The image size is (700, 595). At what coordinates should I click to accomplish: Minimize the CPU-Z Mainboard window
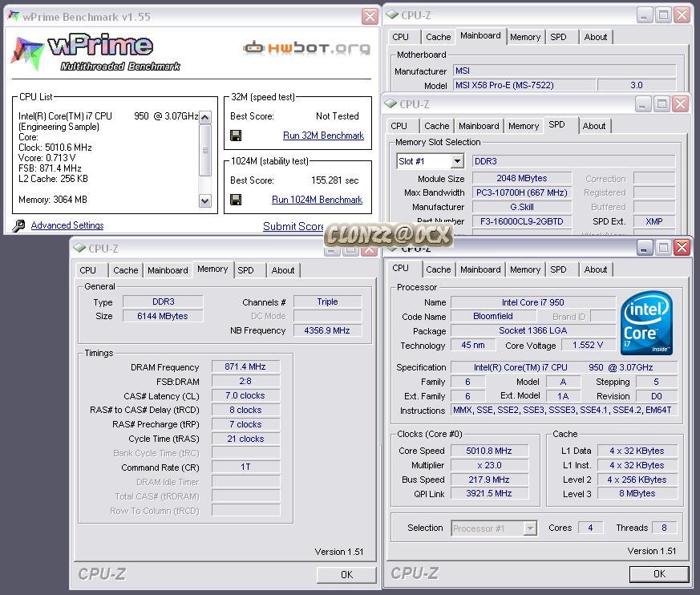click(643, 15)
